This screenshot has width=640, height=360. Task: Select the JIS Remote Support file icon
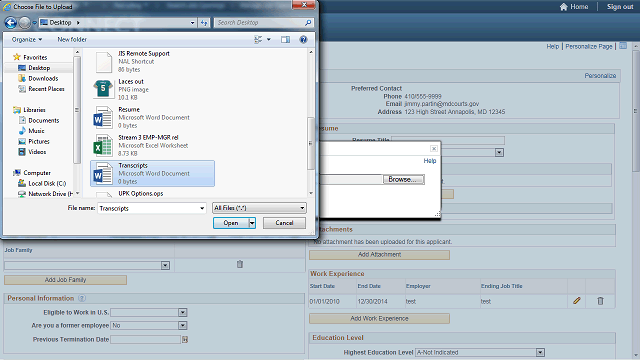[x=104, y=62]
